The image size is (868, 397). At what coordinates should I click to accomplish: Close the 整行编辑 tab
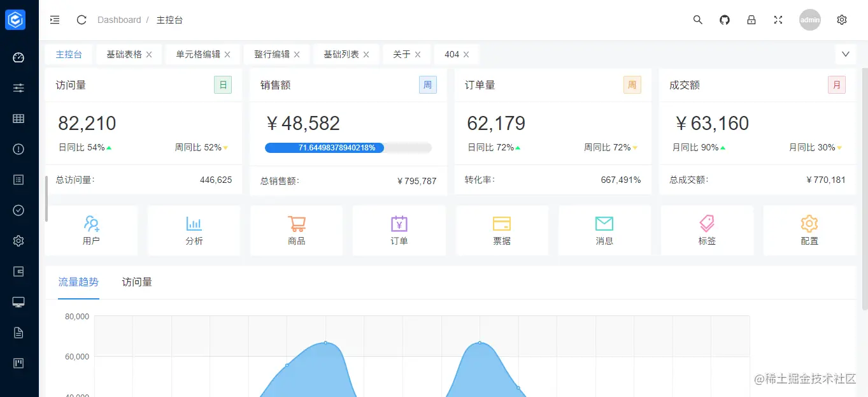pyautogui.click(x=297, y=55)
